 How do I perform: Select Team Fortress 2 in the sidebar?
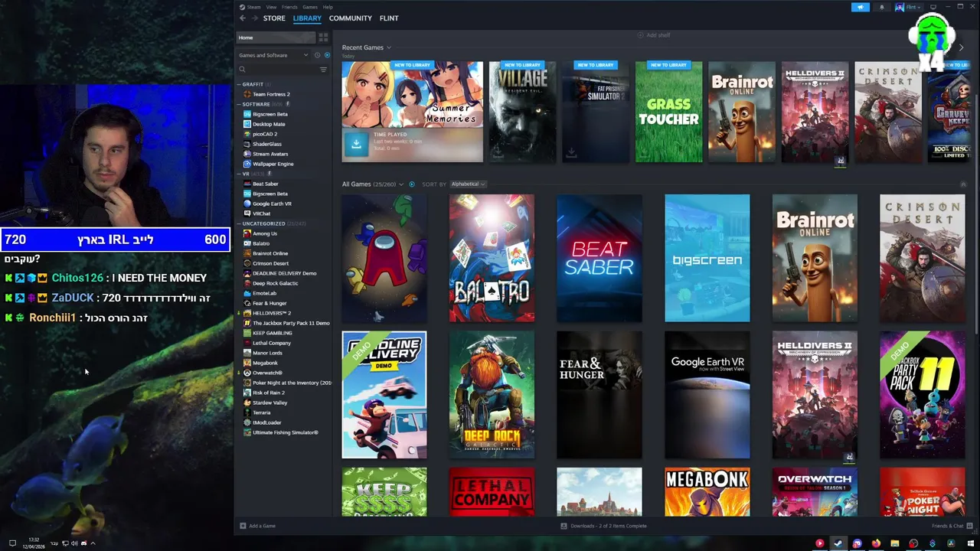pyautogui.click(x=271, y=94)
